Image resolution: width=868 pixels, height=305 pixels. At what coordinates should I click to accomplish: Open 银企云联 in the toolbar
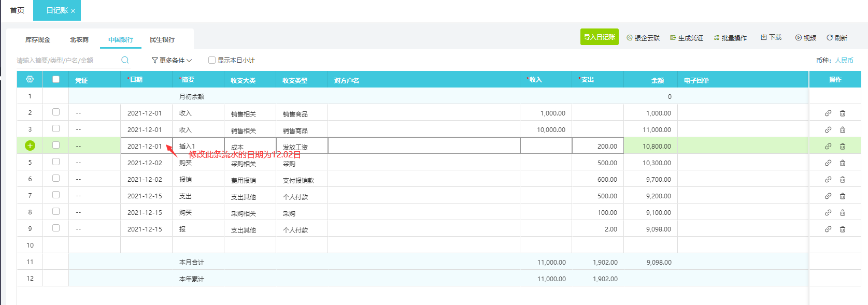(x=643, y=38)
